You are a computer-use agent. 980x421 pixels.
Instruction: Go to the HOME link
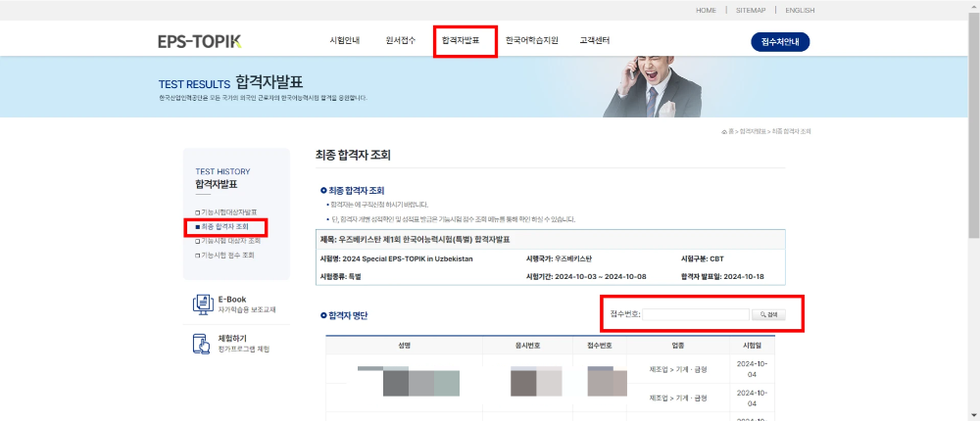[x=707, y=10]
